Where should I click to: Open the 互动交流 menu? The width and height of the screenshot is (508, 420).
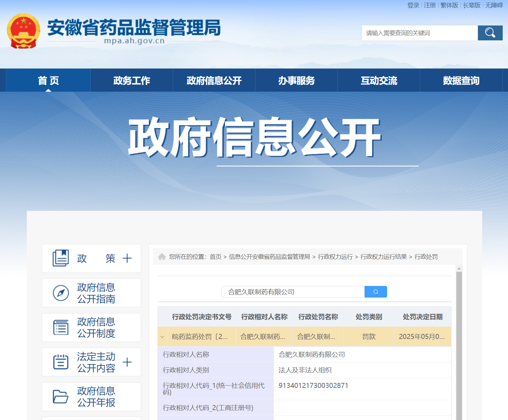[x=379, y=80]
